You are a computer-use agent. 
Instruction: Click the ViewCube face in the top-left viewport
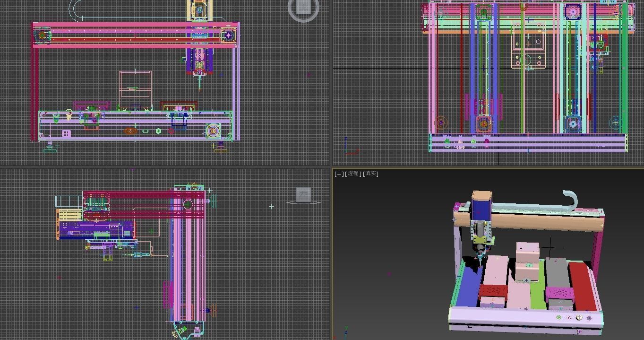[x=303, y=7]
